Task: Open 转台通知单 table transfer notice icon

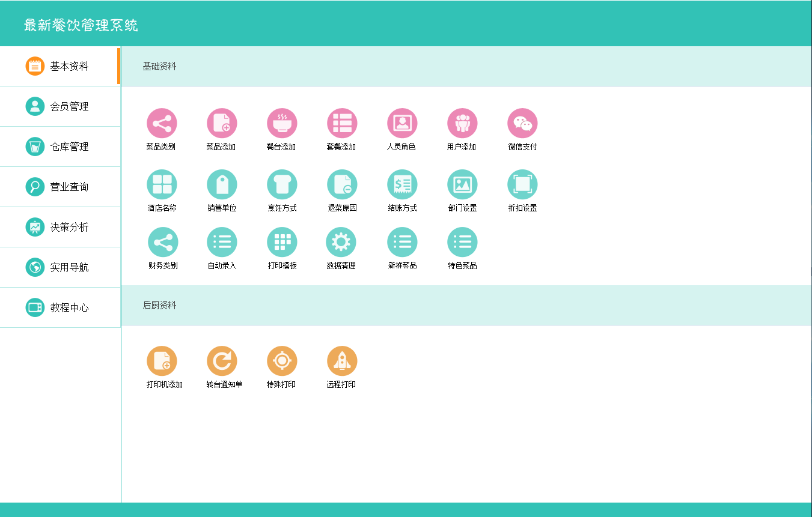Action: pyautogui.click(x=222, y=361)
